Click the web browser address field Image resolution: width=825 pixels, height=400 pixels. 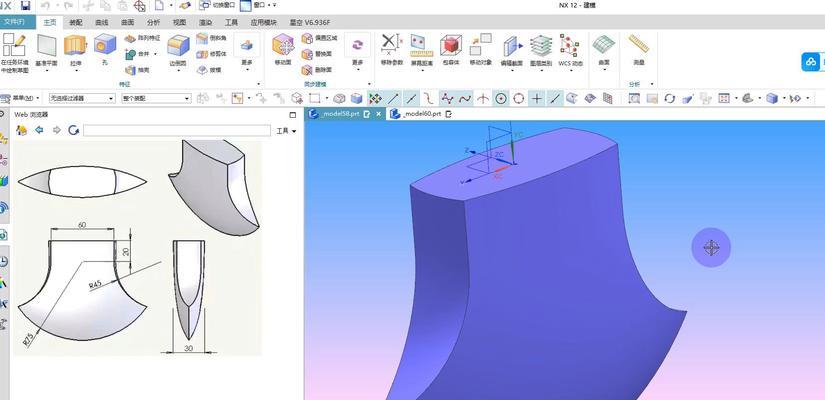pos(177,131)
